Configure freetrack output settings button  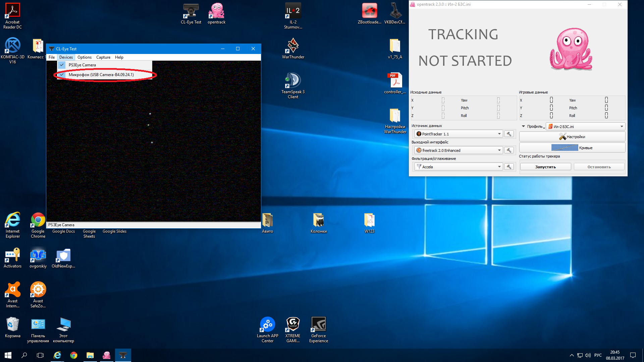[x=509, y=150]
